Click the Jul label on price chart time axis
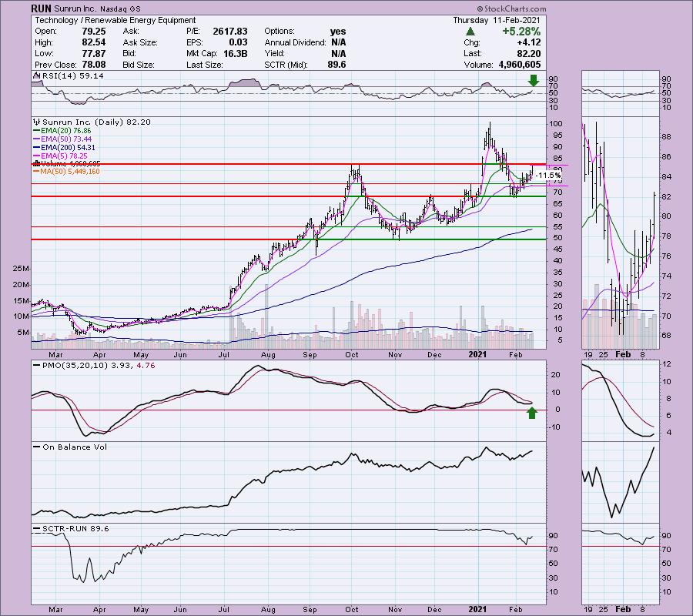 224,354
